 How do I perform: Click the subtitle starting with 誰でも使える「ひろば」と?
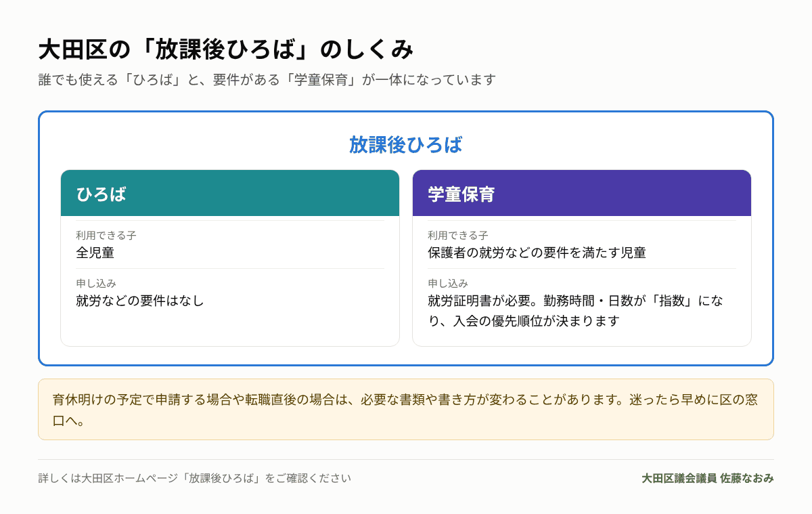point(267,80)
